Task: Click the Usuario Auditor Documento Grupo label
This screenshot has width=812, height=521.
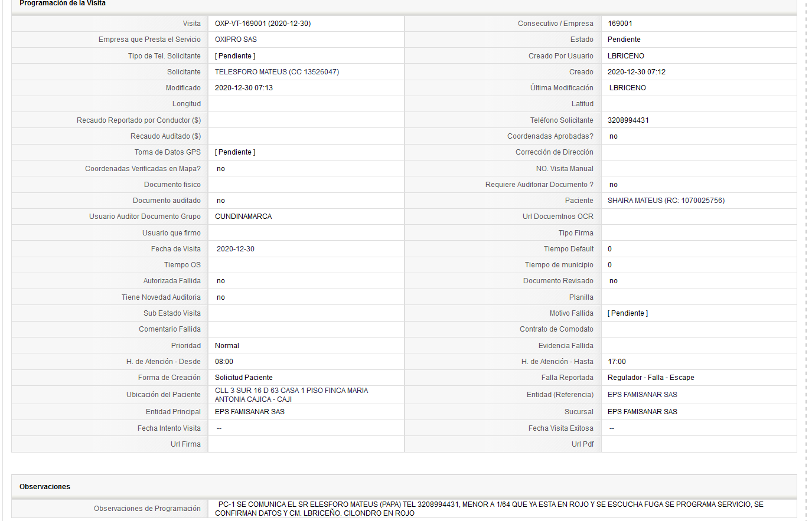Action: [x=145, y=217]
